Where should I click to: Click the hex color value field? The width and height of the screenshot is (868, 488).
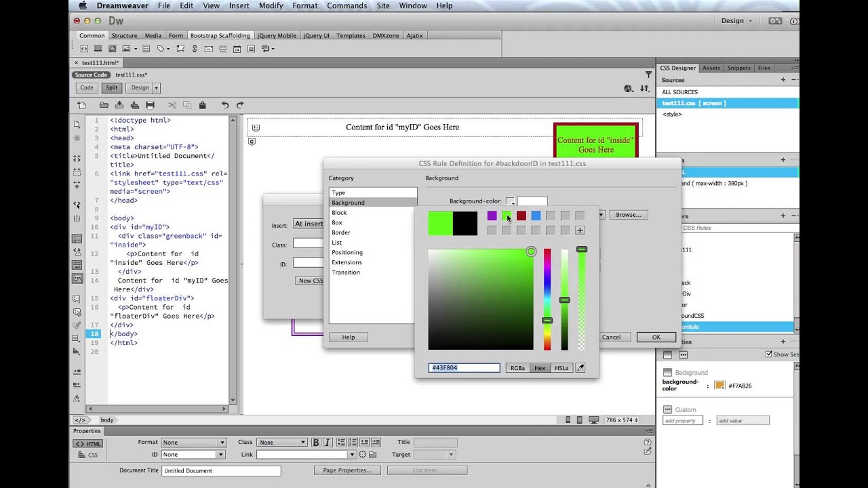click(x=465, y=368)
